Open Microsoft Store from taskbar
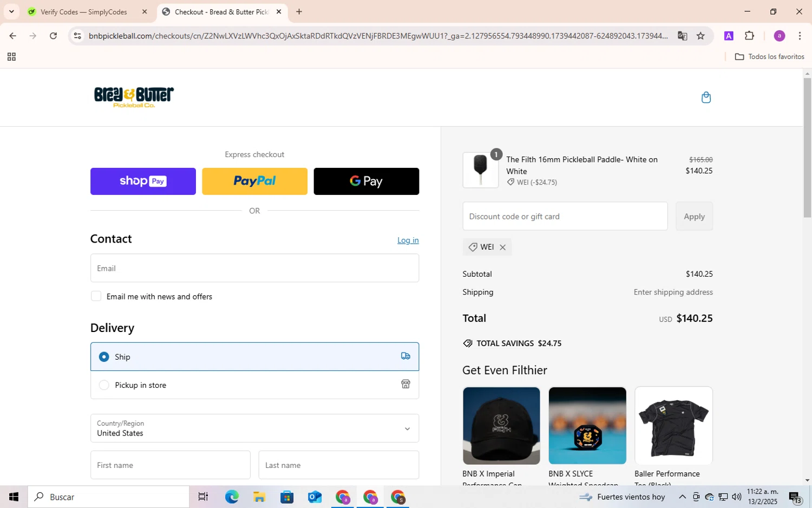This screenshot has height=508, width=812. click(x=287, y=497)
